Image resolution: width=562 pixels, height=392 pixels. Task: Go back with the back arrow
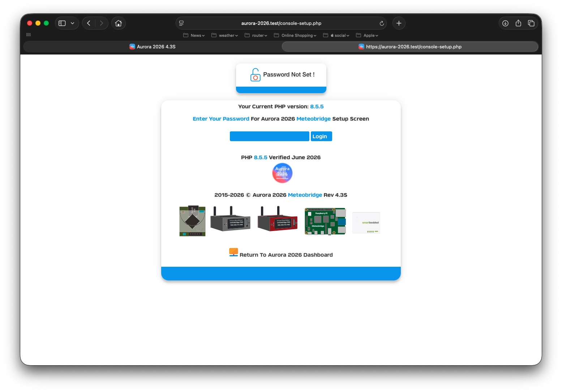click(x=89, y=23)
